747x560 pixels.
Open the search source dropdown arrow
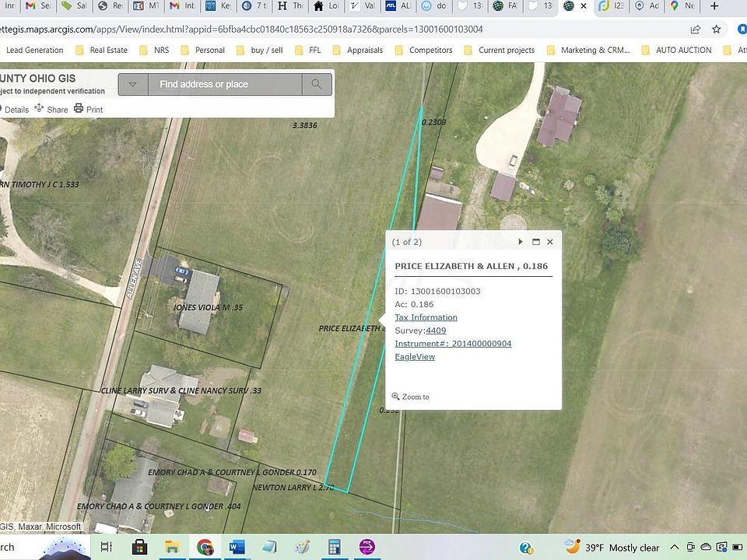[x=133, y=84]
